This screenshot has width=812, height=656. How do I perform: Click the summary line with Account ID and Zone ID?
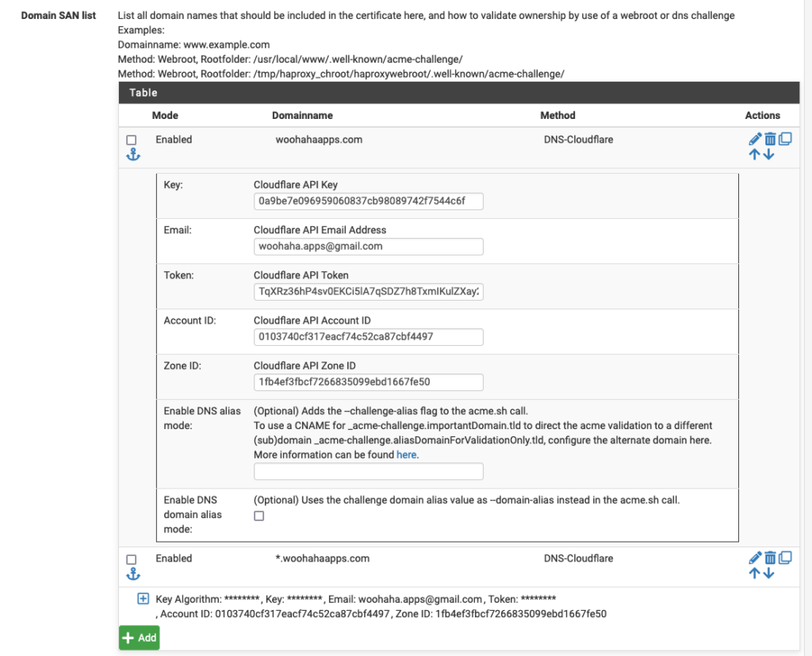pyautogui.click(x=381, y=613)
